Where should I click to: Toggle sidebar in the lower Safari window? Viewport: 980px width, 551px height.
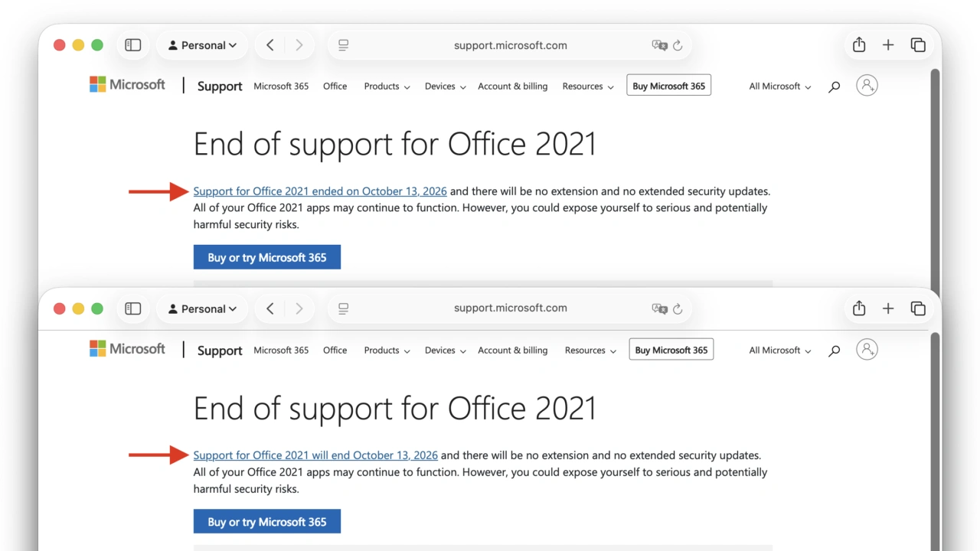(x=133, y=308)
